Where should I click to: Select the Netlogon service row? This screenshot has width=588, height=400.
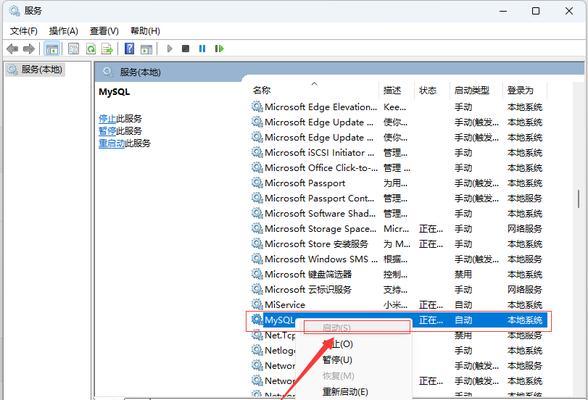click(398, 351)
